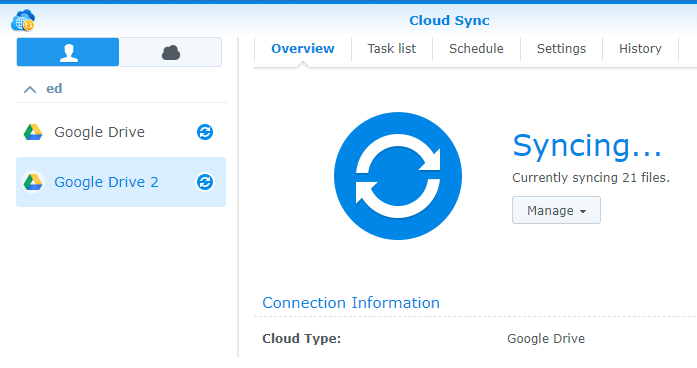697x368 pixels.
Task: Click the Cloud Sync app icon
Action: (x=23, y=20)
